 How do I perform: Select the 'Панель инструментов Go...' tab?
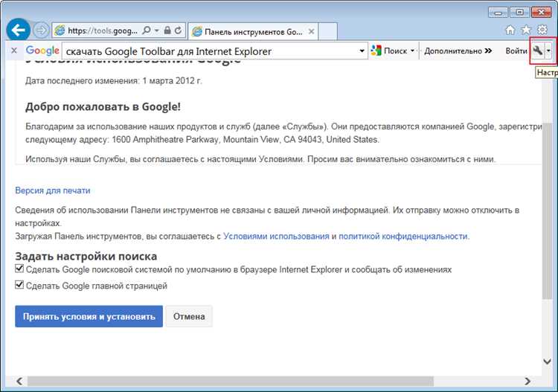[x=253, y=32]
